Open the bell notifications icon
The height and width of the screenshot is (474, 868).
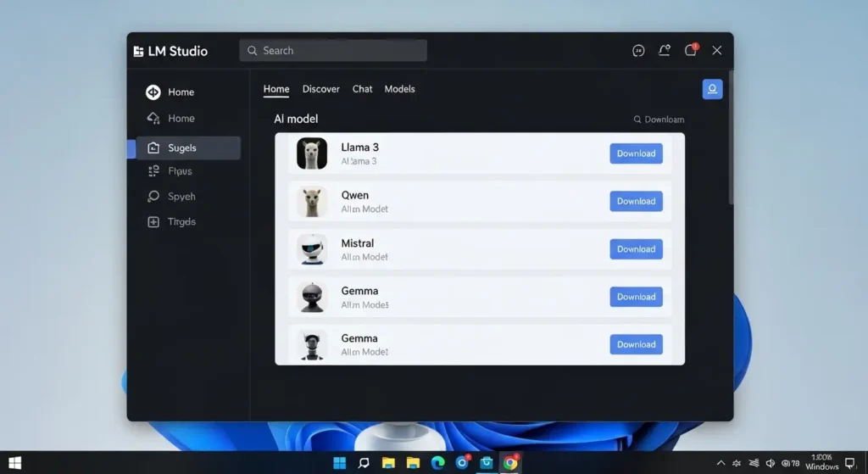coord(665,50)
